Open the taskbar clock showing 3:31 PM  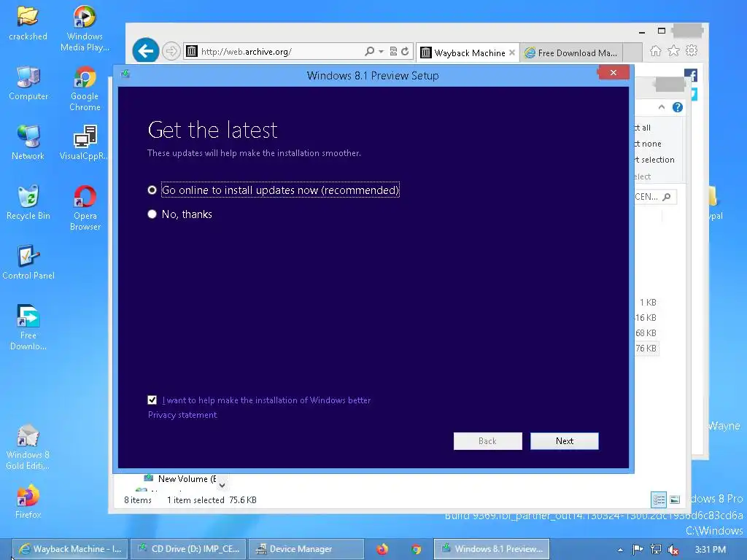tap(710, 550)
